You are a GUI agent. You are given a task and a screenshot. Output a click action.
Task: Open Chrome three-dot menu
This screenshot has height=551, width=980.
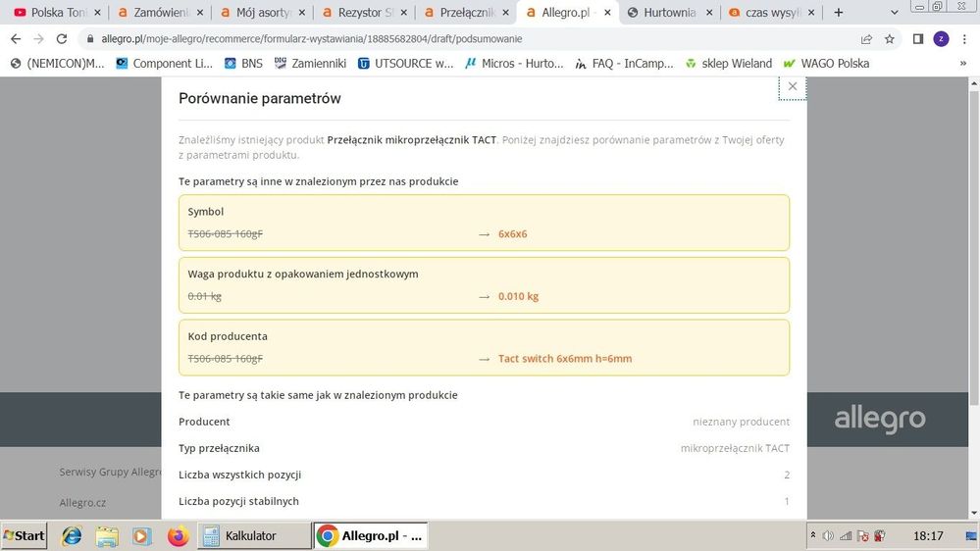coord(964,39)
